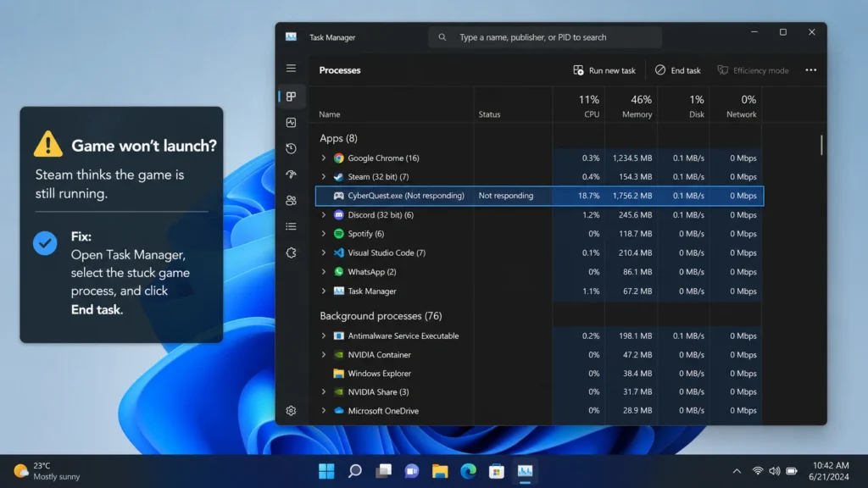868x488 pixels.
Task: Click the Windows Explorer folder icon
Action: tap(339, 374)
